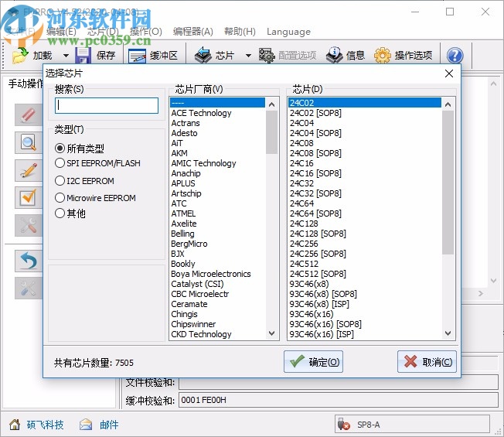Click the envelope mail icon in status bar

pos(86,425)
